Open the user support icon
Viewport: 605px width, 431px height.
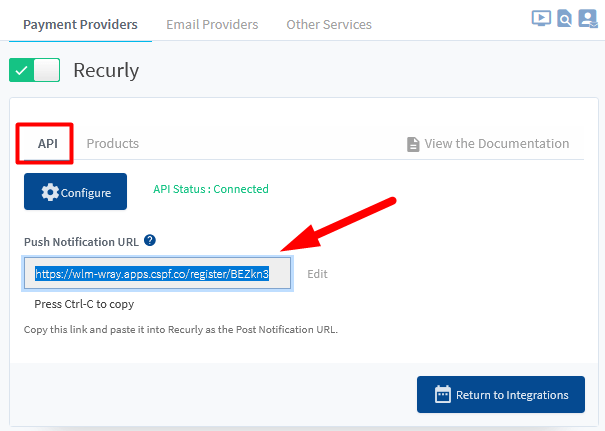(588, 19)
